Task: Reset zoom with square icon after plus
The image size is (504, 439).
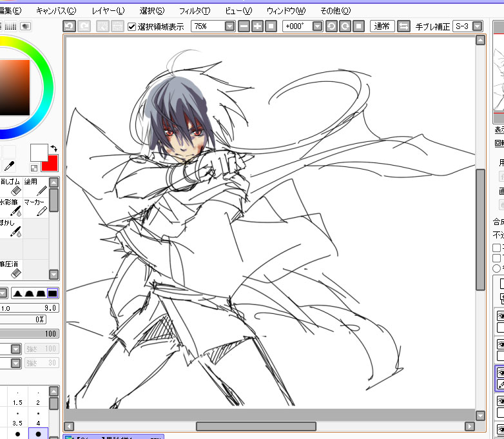Action: click(x=271, y=26)
